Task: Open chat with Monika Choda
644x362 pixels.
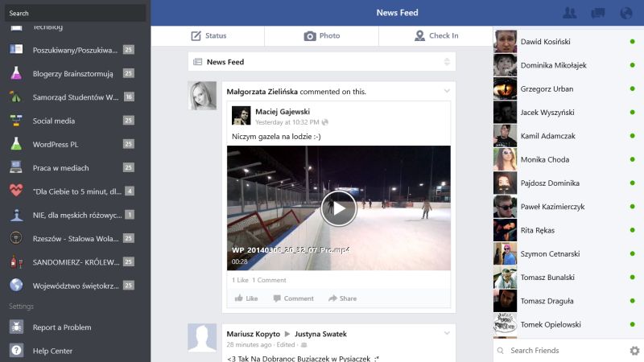Action: 568,159
